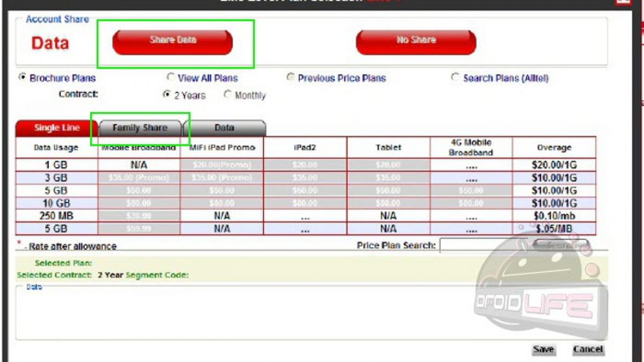Switch contract to Monthly
Screen dimensions: 644x362
tap(228, 94)
